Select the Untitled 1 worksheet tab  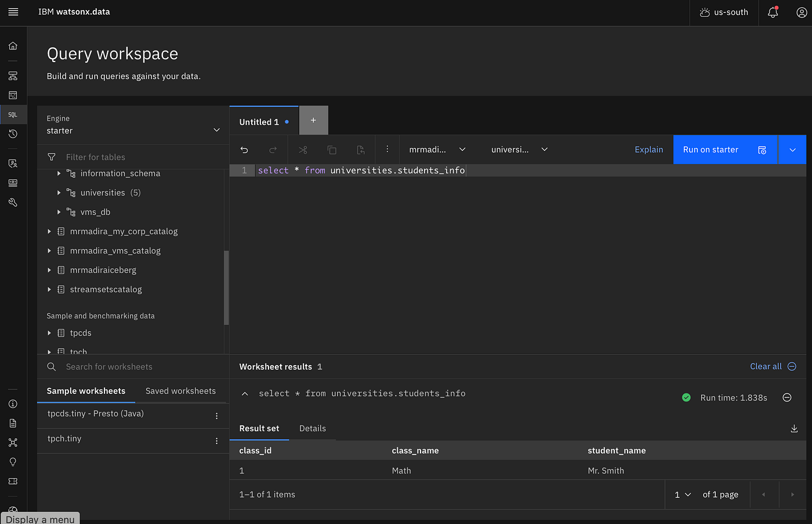[264, 121]
